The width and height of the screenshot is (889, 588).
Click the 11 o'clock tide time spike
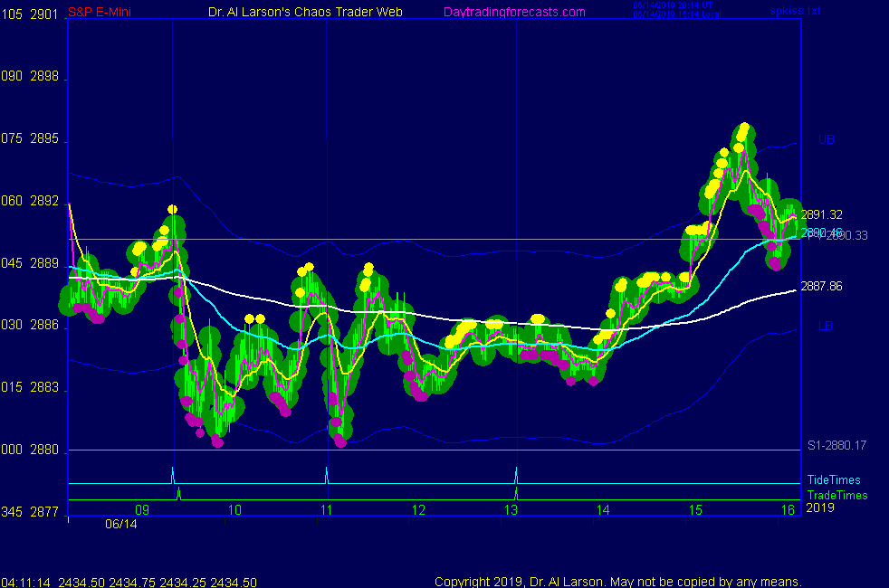(326, 475)
